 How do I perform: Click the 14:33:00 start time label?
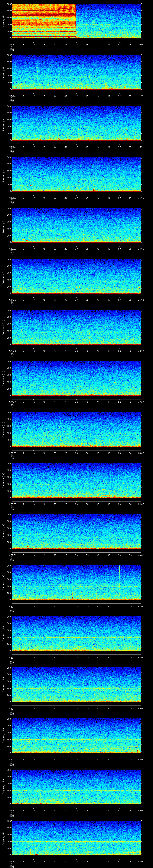(12, 249)
